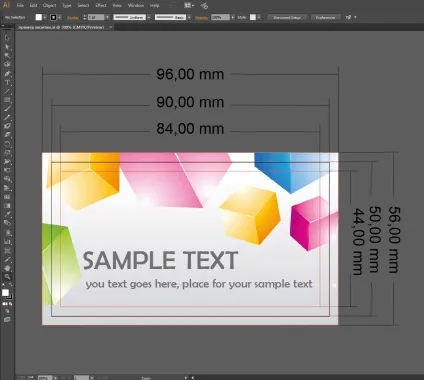Select the Zoom tool
Image resolution: width=424 pixels, height=380 pixels.
[7, 276]
